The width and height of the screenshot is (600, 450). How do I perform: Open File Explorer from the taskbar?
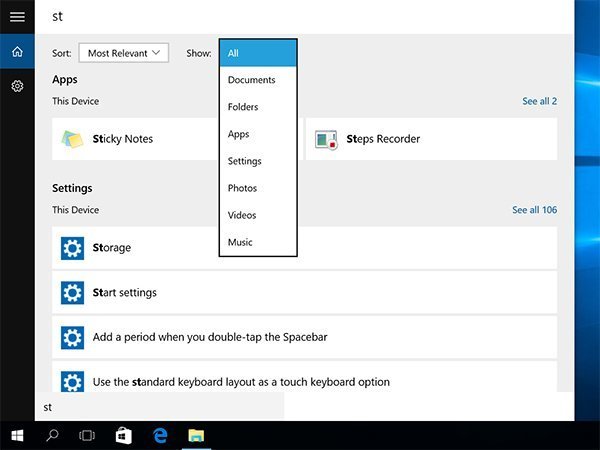tap(196, 435)
